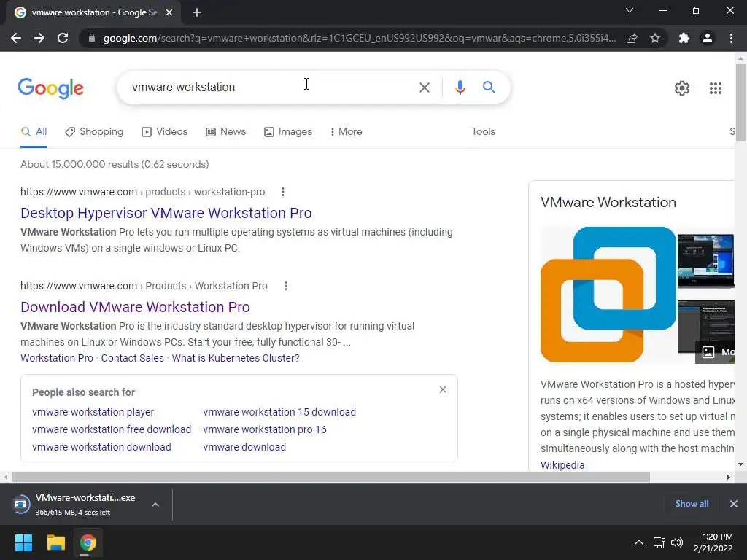Open network status tray icon
The image size is (747, 560).
click(659, 542)
